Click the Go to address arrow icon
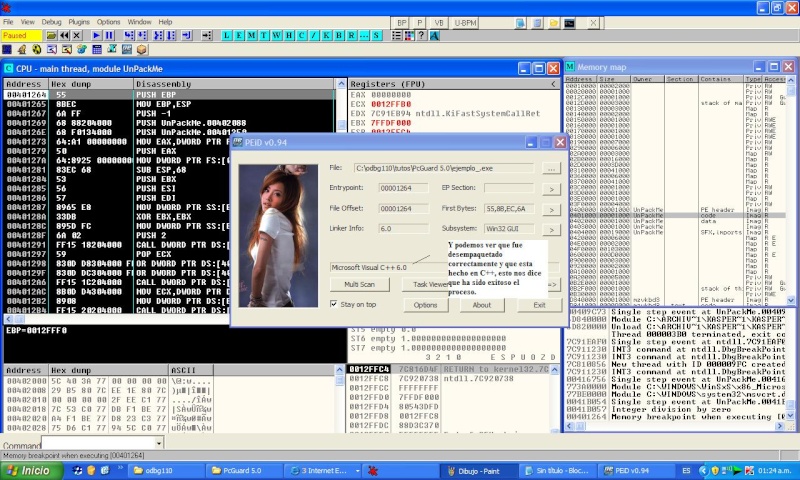This screenshot has width=800, height=480. pyautogui.click(x=207, y=35)
